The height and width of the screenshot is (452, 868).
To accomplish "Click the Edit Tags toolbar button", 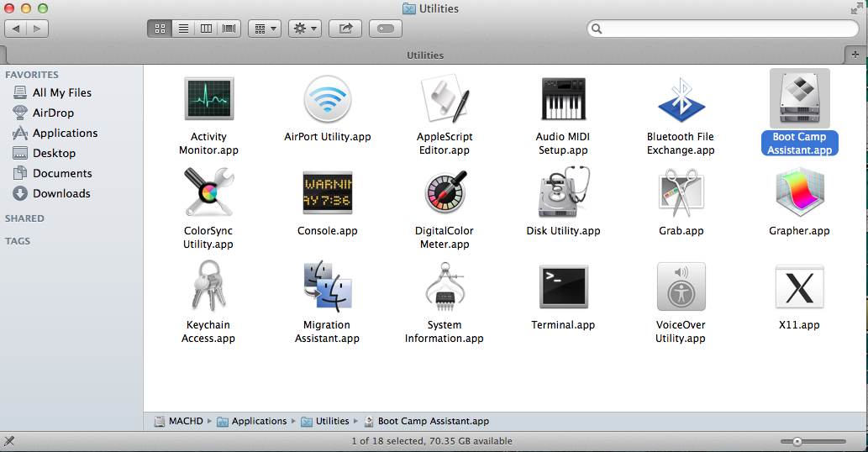I will click(386, 29).
